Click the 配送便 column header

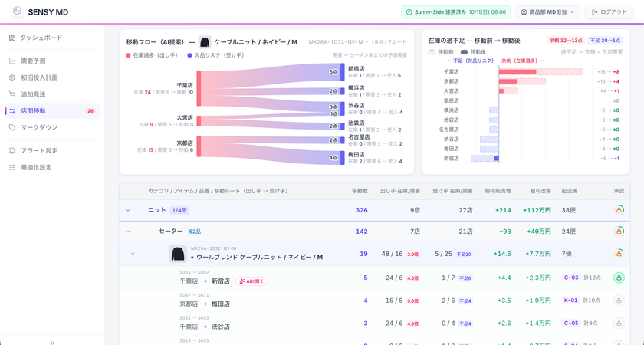pyautogui.click(x=570, y=191)
